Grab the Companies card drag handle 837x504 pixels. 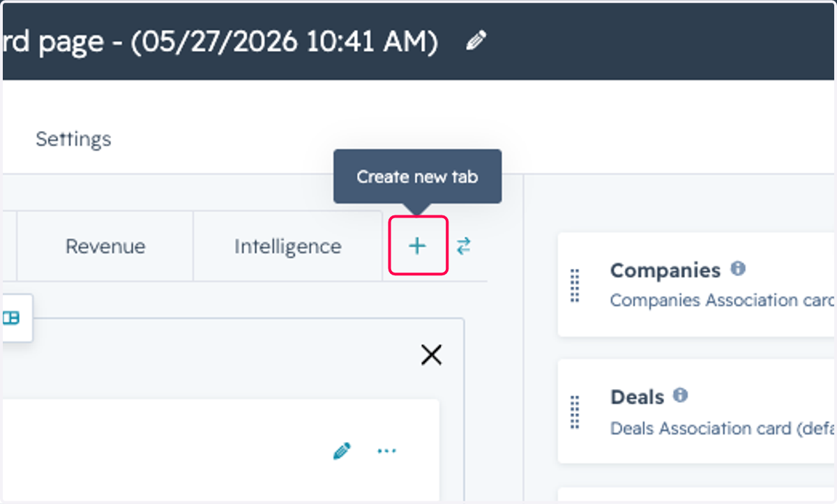pyautogui.click(x=575, y=285)
